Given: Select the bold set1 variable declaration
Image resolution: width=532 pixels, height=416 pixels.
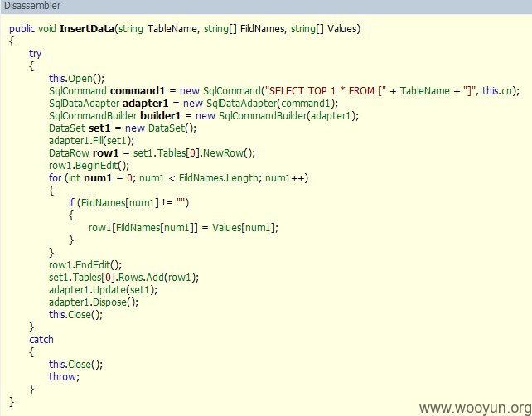Looking at the screenshot, I should coord(99,128).
